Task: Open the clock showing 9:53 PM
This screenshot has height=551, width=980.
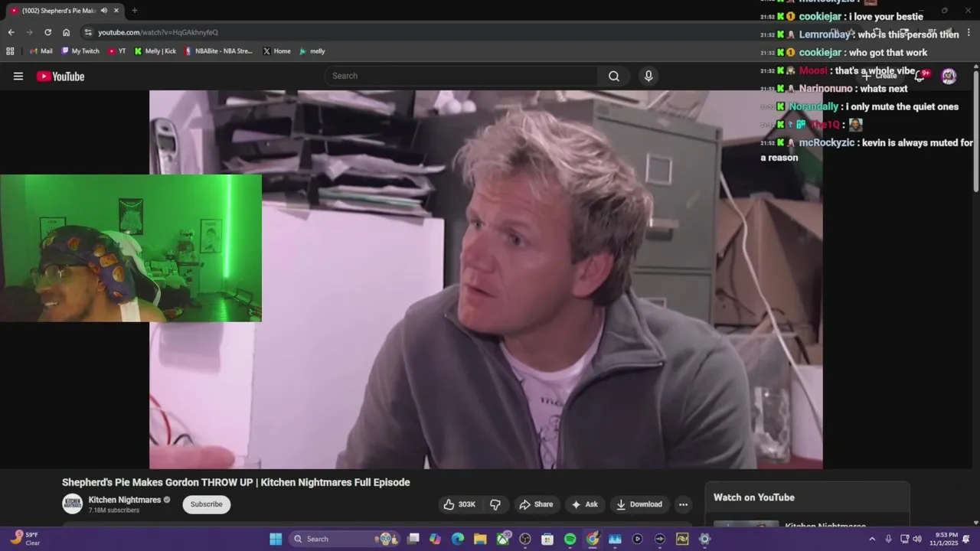Action: (x=944, y=539)
